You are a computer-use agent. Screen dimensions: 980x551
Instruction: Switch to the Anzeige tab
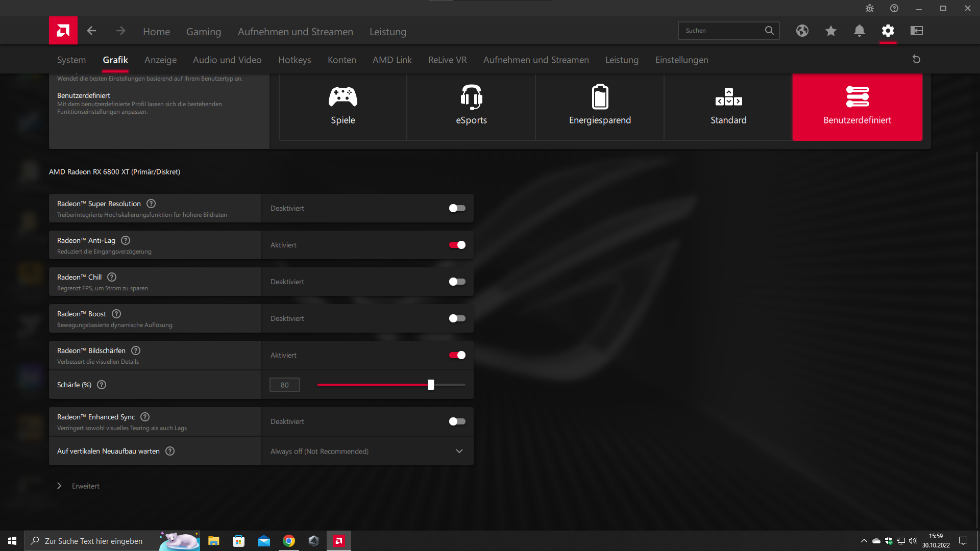coord(160,60)
